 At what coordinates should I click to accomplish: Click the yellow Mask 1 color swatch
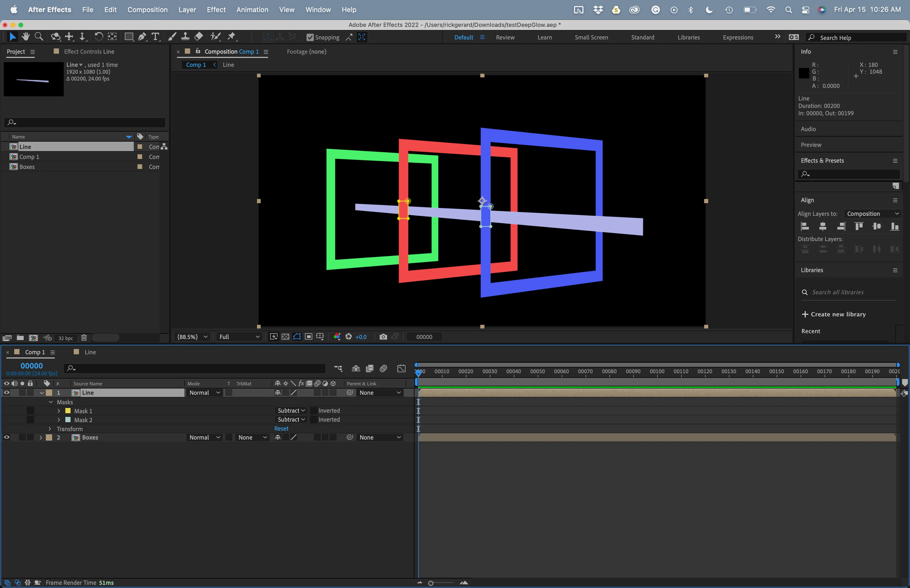tap(68, 411)
